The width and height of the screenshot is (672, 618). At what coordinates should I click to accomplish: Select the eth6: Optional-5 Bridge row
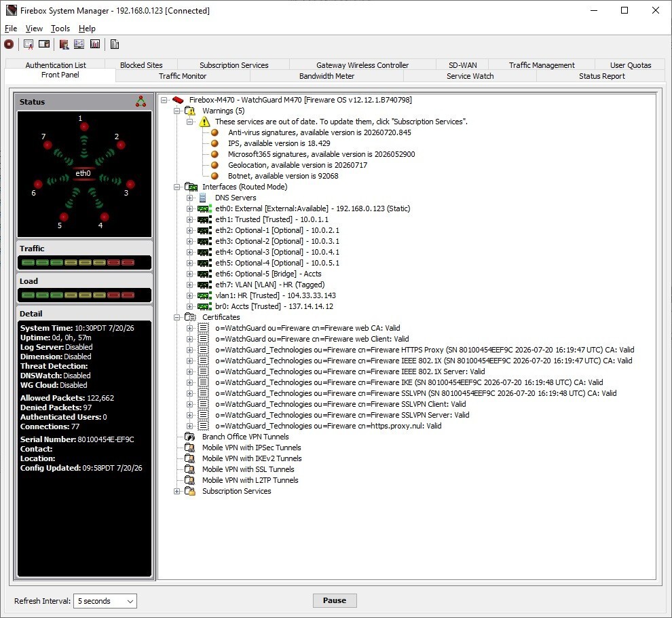268,274
